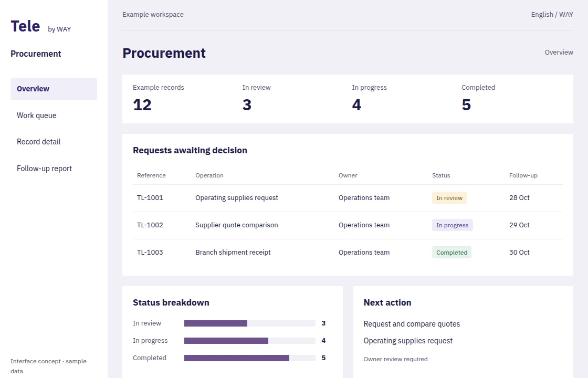Screen dimensions: 588x378
Task: Click the Tele logo
Action: [x=25, y=26]
